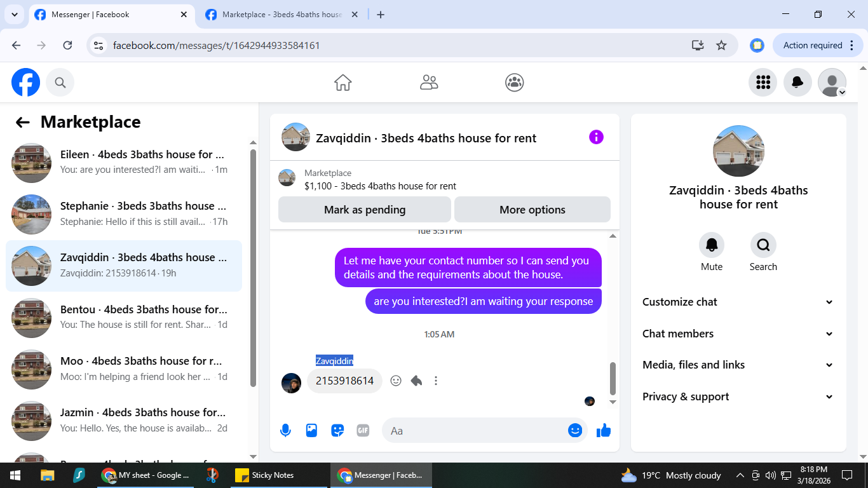Choose a sticker
The width and height of the screenshot is (868, 488).
(337, 430)
